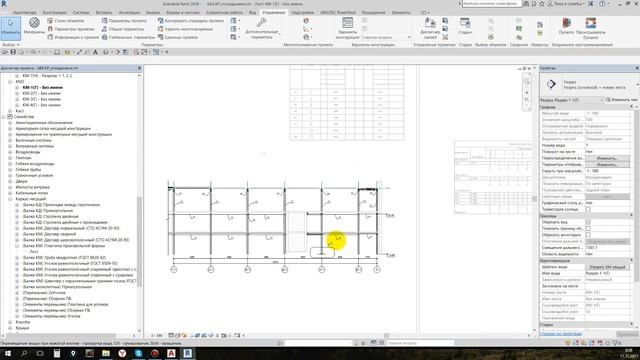Open Глобальные параметры global parameters
Screen dimensions: 640x360
[128, 37]
